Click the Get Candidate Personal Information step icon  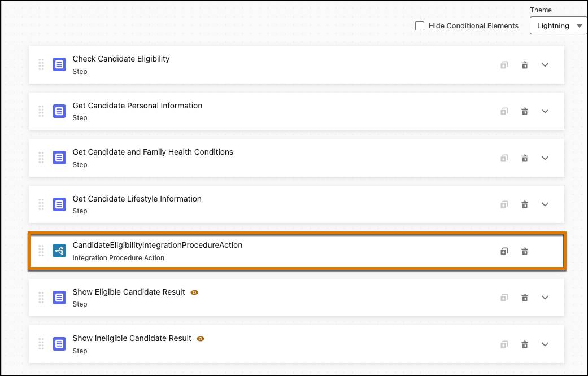[59, 111]
